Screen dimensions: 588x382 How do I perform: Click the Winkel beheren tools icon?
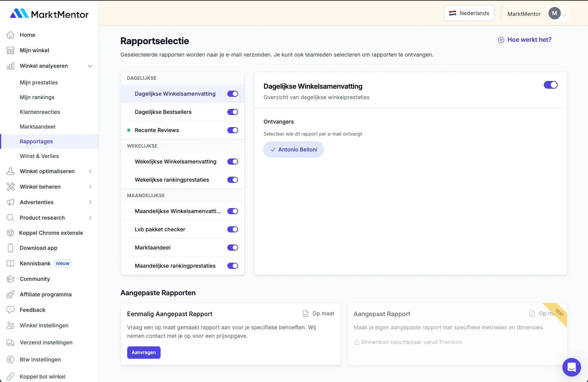coord(10,187)
